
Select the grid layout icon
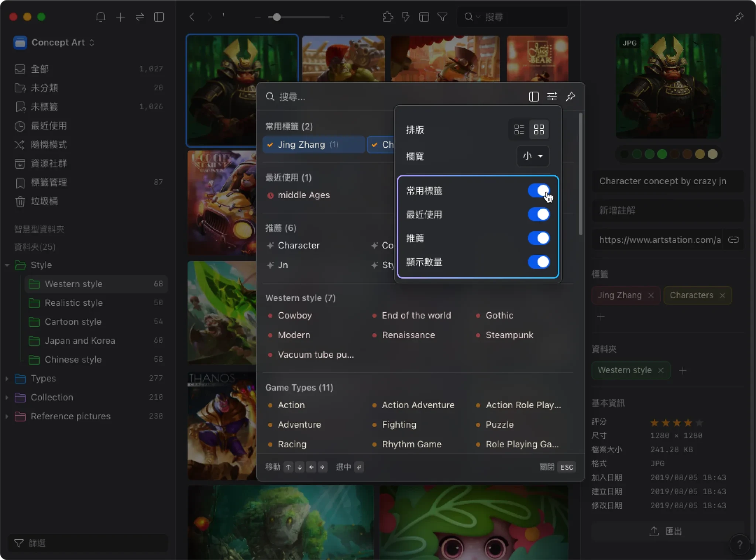pos(539,130)
